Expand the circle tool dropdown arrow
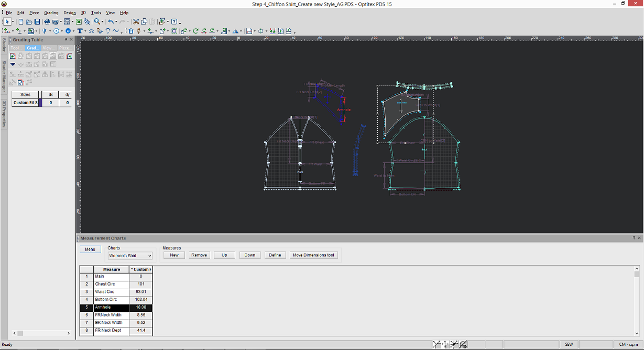This screenshot has height=350, width=644. (62, 31)
